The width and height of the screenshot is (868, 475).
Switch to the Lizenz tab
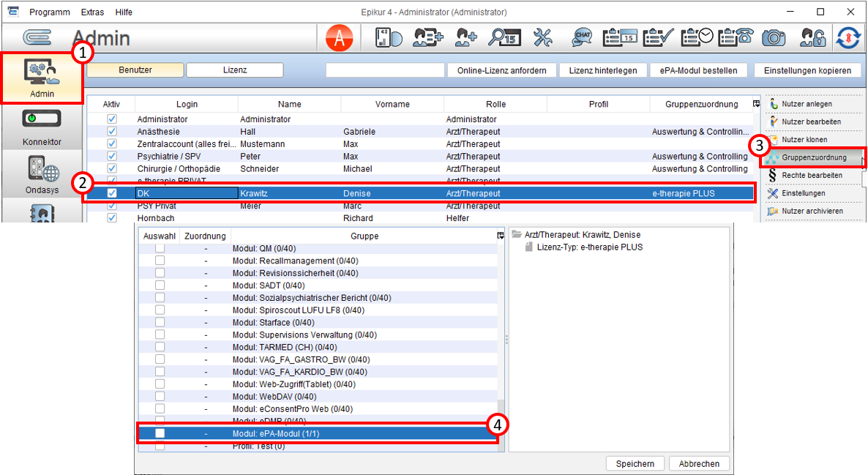tap(235, 70)
